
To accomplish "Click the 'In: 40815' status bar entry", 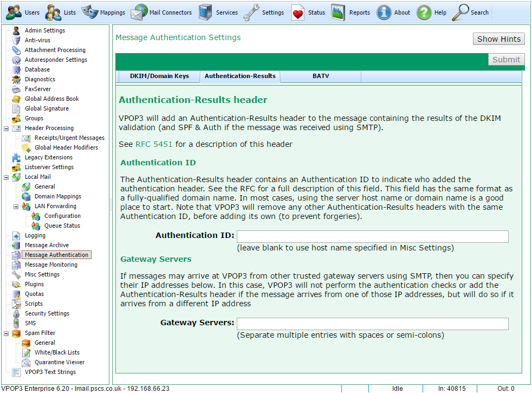I will click(x=452, y=389).
